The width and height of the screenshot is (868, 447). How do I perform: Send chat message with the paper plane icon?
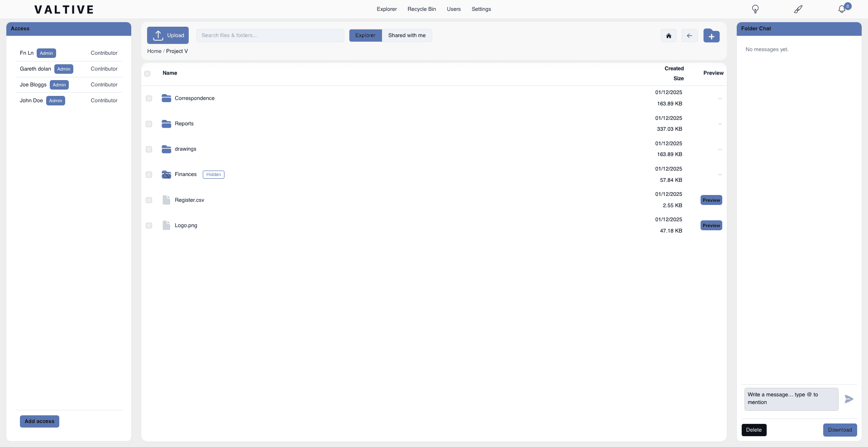849,399
